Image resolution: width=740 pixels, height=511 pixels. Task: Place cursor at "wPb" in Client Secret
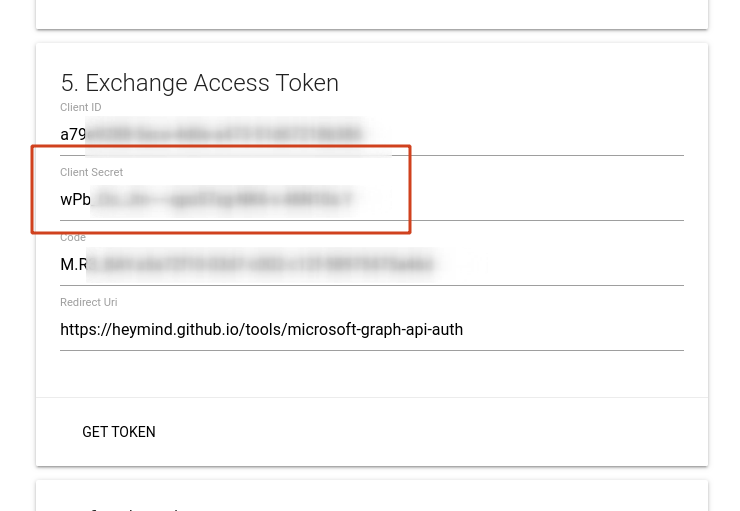75,200
